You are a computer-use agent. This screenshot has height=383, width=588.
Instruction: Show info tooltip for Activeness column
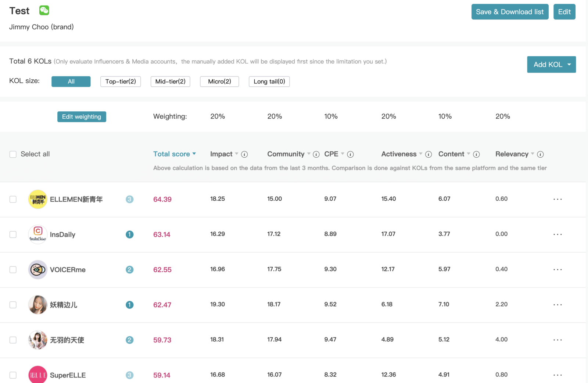coord(428,154)
